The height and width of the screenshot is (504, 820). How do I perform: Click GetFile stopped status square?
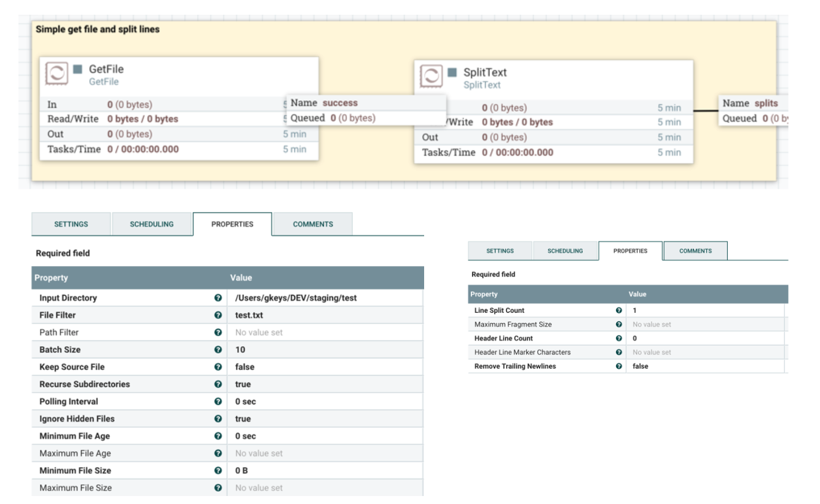click(77, 69)
